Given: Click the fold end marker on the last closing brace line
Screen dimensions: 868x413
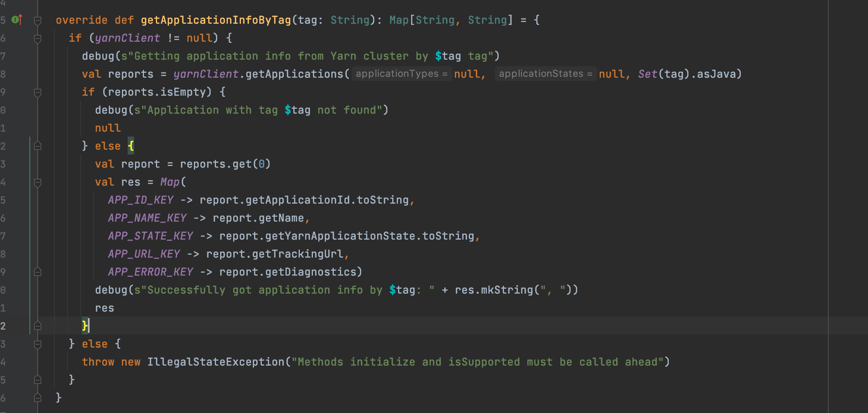Looking at the screenshot, I should [x=38, y=398].
